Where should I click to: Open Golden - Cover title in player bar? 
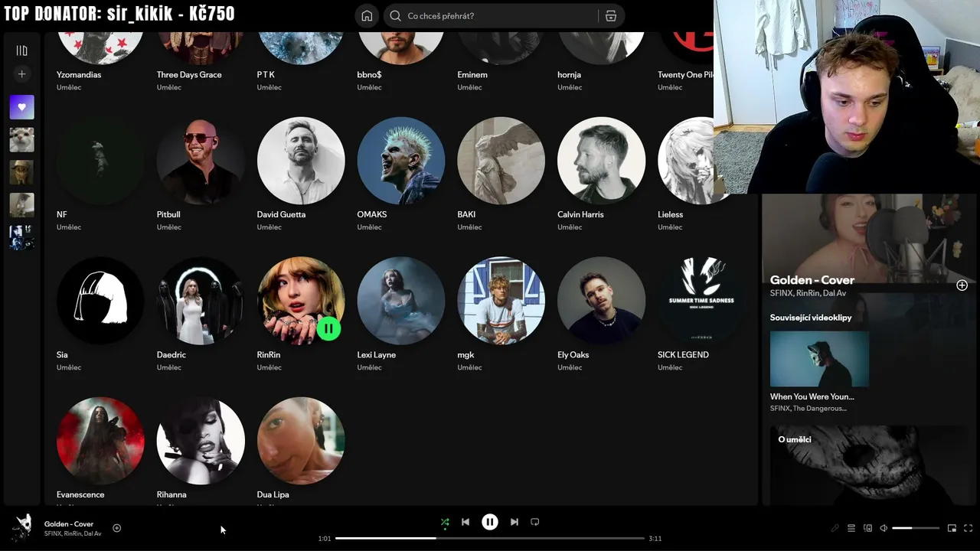click(x=69, y=524)
